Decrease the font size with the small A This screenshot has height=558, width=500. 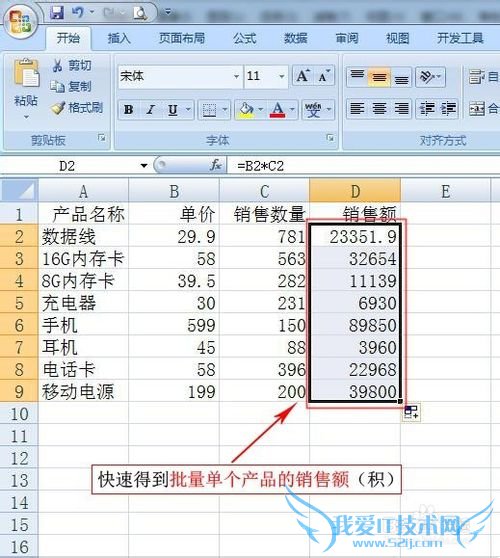pos(324,76)
